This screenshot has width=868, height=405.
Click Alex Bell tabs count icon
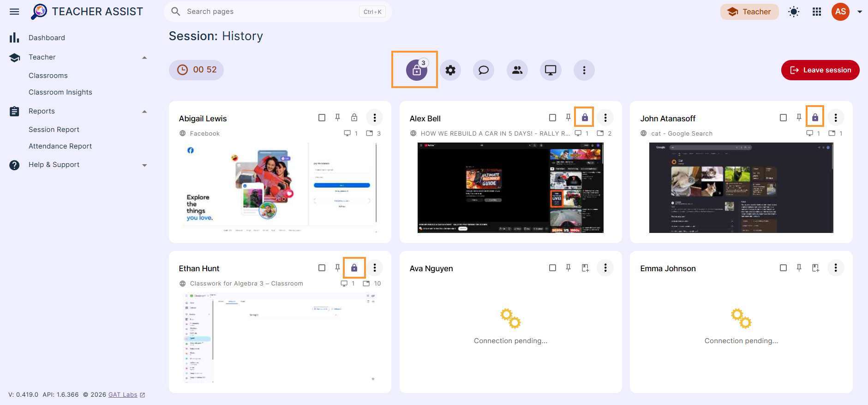click(600, 133)
